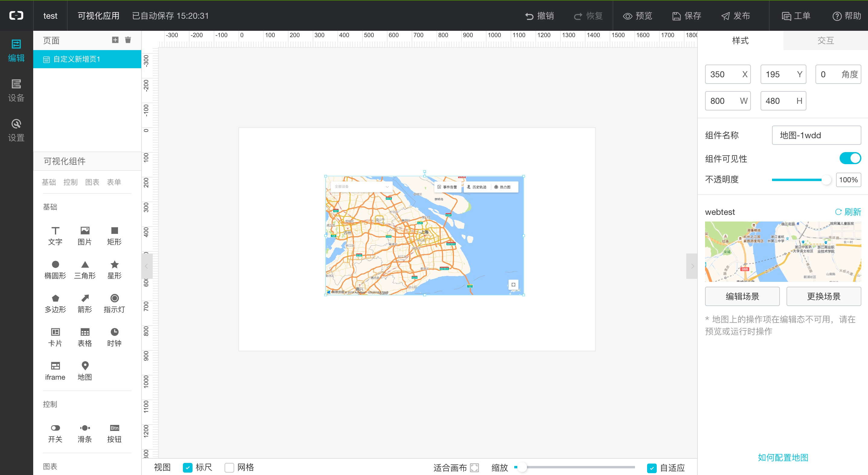
Task: Select the 按钮 Btn component
Action: click(115, 433)
